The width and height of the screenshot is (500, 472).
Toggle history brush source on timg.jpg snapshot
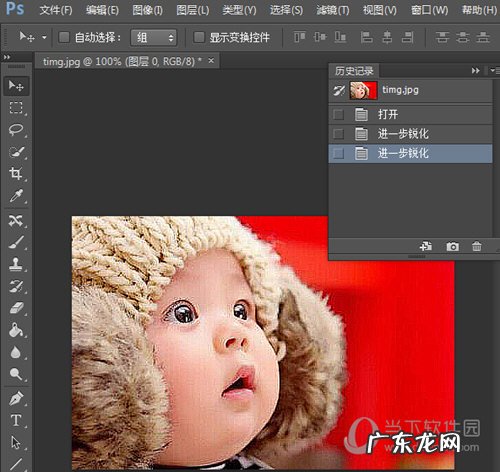[x=339, y=90]
